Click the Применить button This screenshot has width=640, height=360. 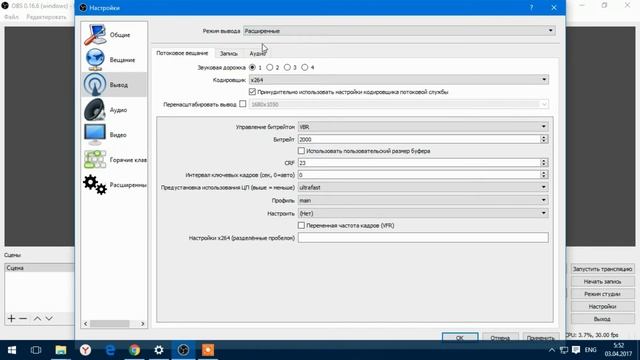[540, 338]
